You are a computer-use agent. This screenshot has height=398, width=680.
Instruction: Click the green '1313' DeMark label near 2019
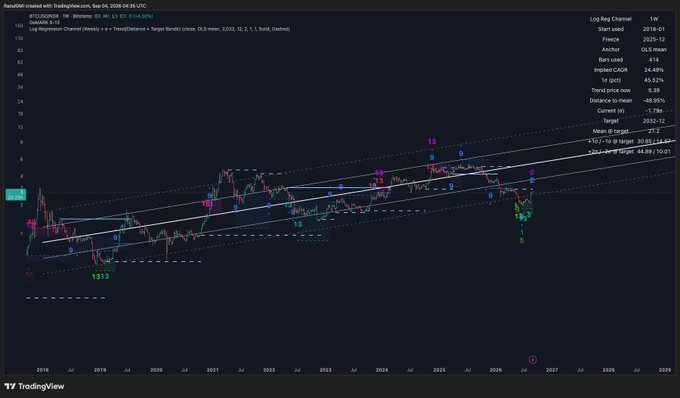tap(101, 277)
